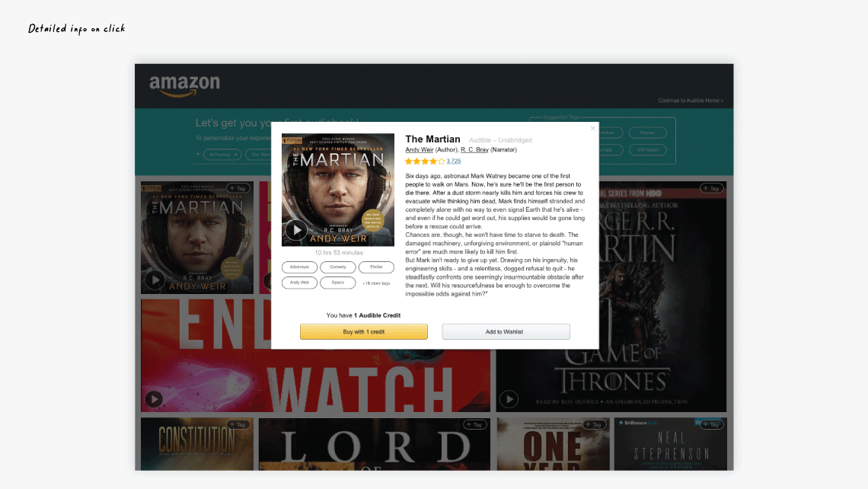Add tag on the Lord cover
Image resolution: width=868 pixels, height=489 pixels.
pos(475,425)
